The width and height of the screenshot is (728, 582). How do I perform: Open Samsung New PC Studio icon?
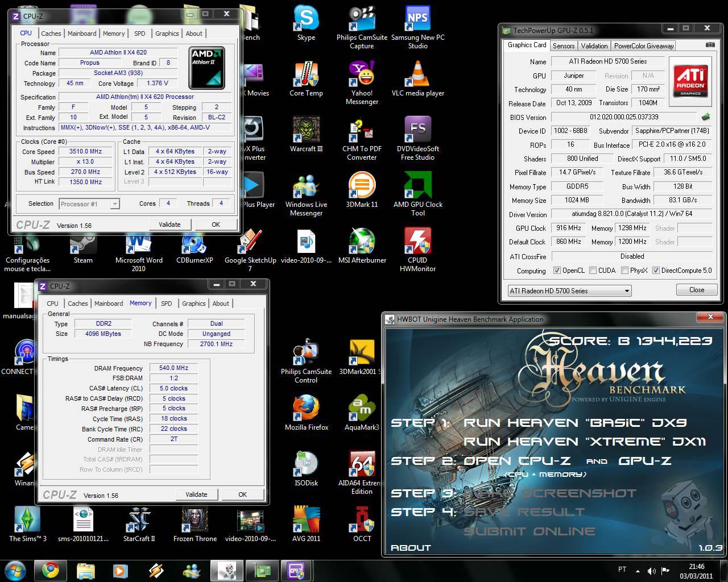[417, 27]
